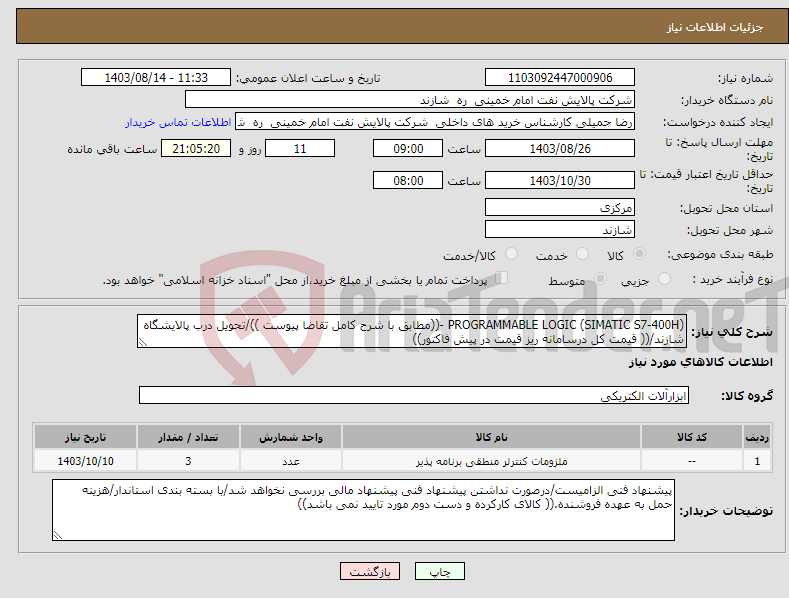Click the response deadline date 1403/08/26
789x598 pixels.
tap(560, 148)
